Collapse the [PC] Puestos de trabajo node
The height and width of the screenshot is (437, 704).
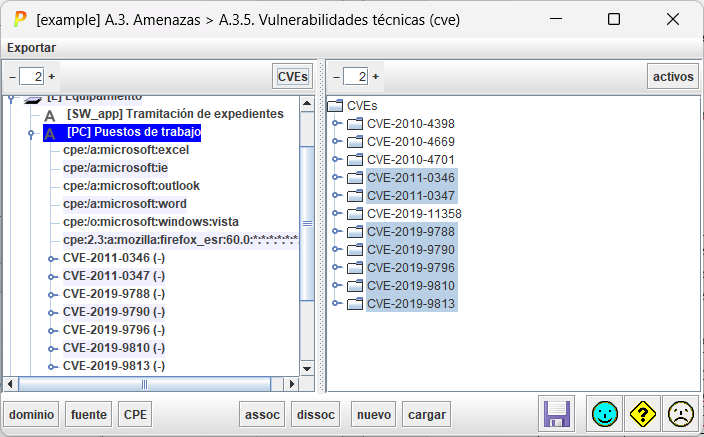31,134
